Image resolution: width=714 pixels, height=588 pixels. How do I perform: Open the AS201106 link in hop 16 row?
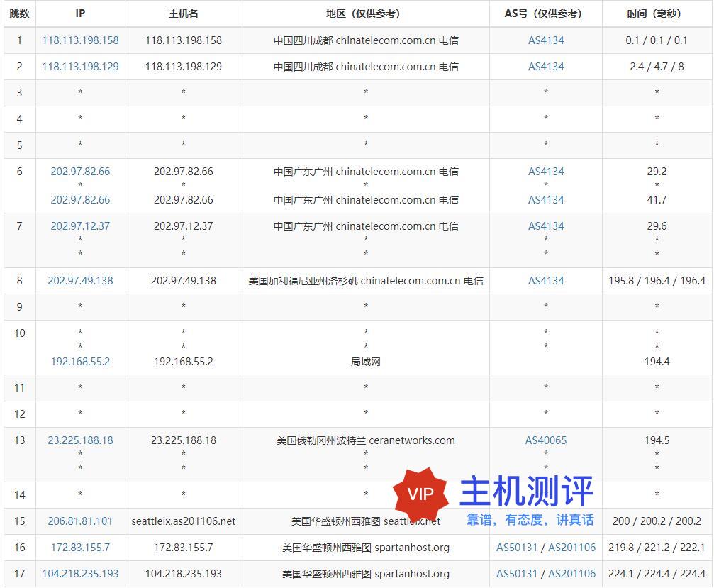pyautogui.click(x=572, y=548)
